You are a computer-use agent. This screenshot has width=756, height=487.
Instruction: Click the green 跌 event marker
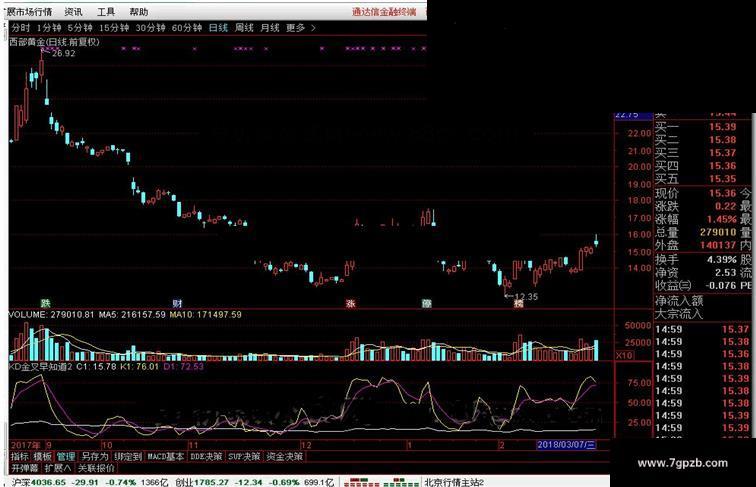click(x=45, y=303)
